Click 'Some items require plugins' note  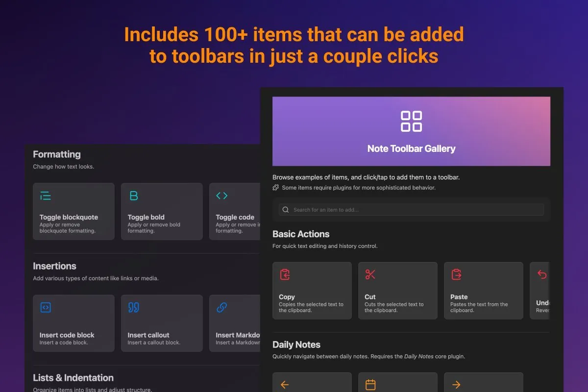pyautogui.click(x=359, y=188)
